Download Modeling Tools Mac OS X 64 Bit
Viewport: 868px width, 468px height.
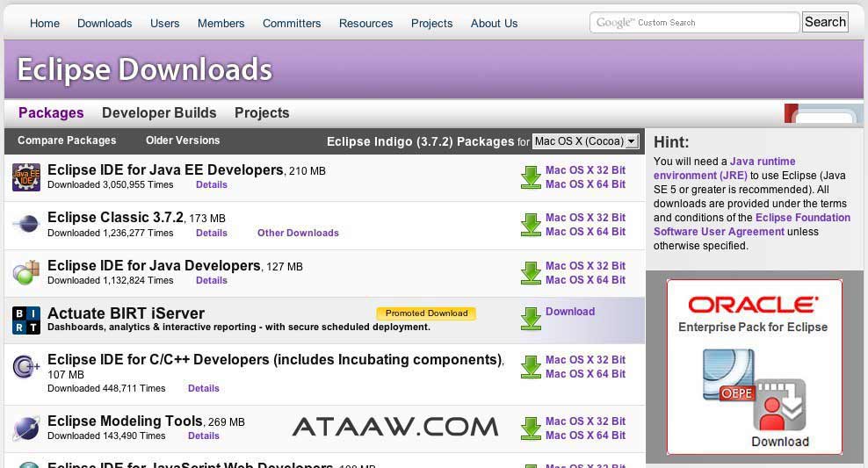click(x=586, y=436)
